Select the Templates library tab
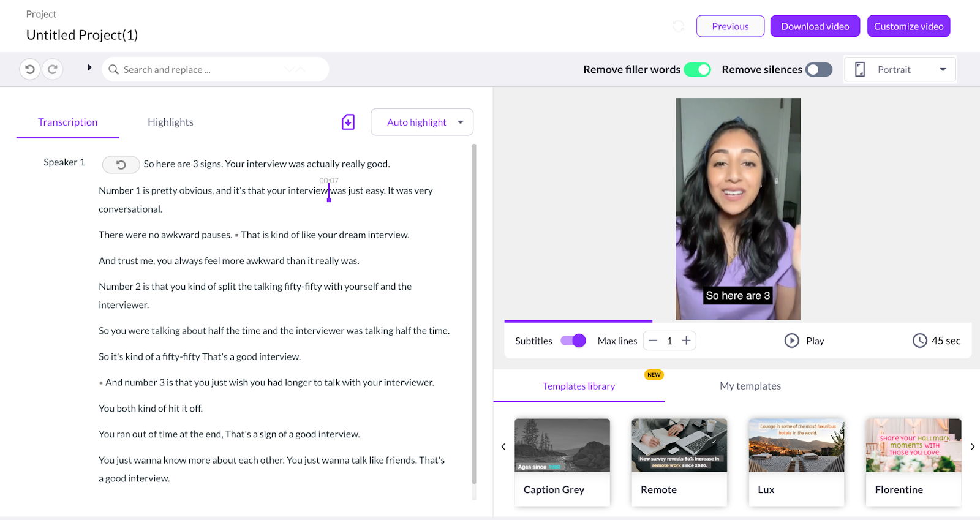This screenshot has height=520, width=980. coord(579,386)
